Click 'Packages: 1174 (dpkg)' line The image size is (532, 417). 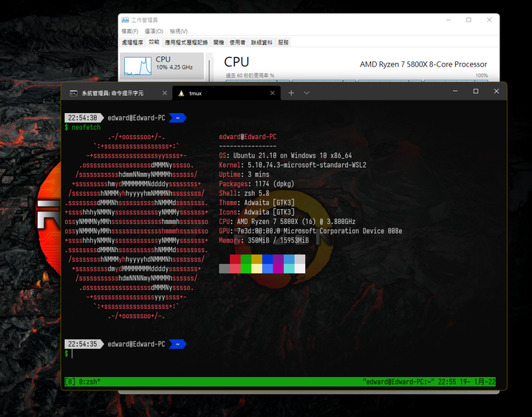click(256, 183)
